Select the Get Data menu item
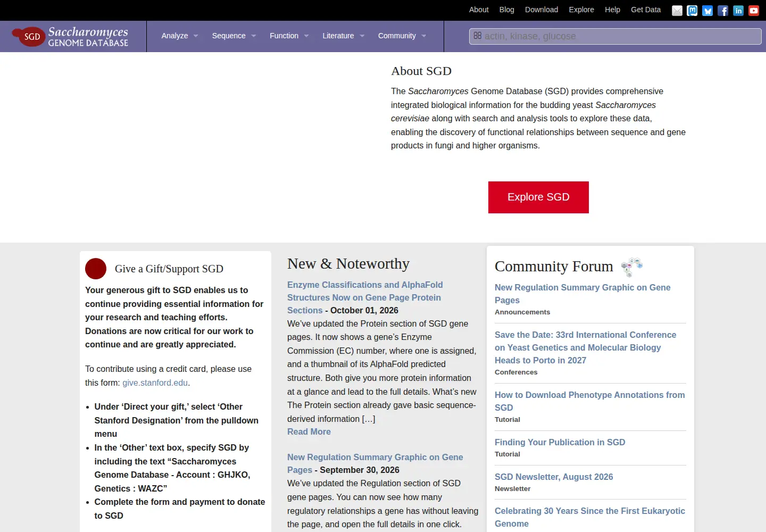Screen dimensions: 766x532 point(646,10)
